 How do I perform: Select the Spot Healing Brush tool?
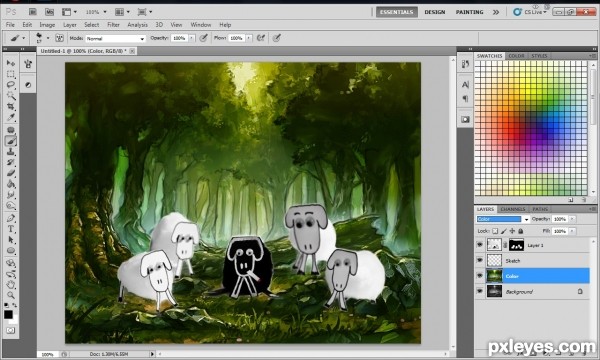tap(11, 130)
